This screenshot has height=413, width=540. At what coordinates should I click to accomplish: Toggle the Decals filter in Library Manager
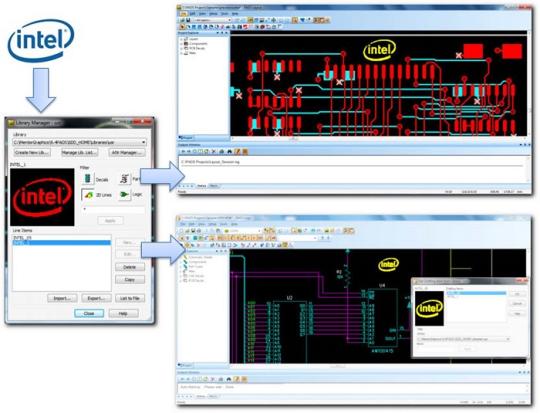click(88, 179)
